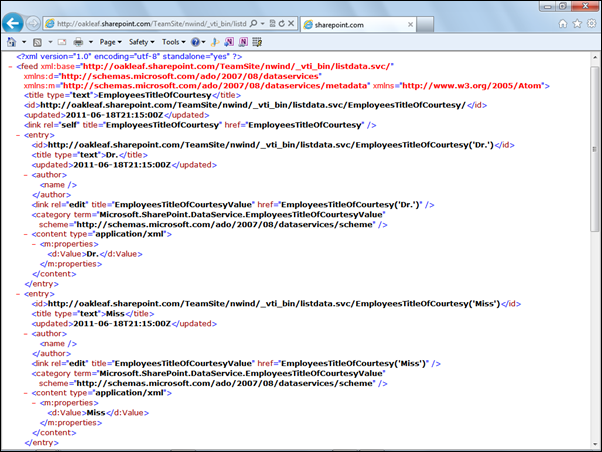Click the scroll down arrow

point(595,444)
